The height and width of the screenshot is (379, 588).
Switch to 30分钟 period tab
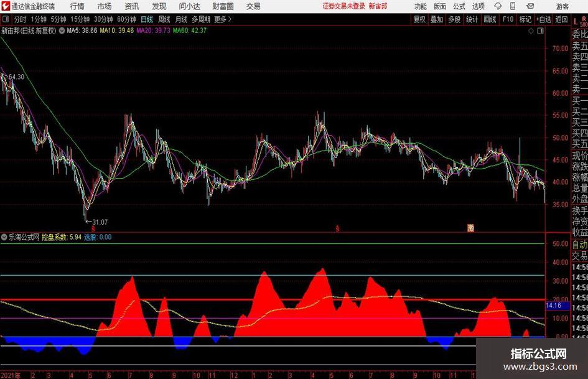pyautogui.click(x=103, y=19)
